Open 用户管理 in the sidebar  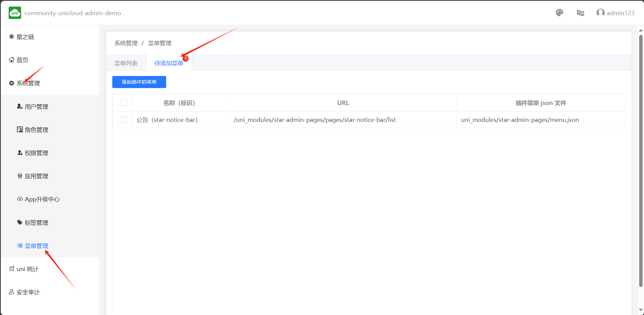coord(36,107)
